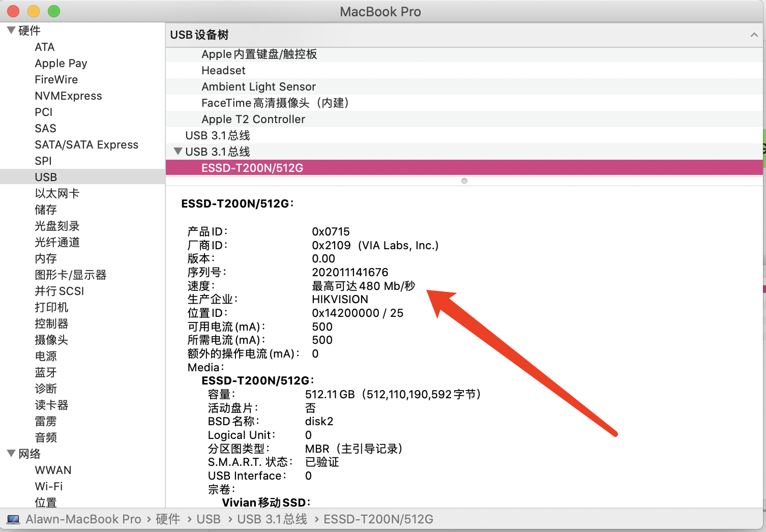Open the Apple Pay sidebar entry
This screenshot has width=766, height=532.
pos(61,63)
